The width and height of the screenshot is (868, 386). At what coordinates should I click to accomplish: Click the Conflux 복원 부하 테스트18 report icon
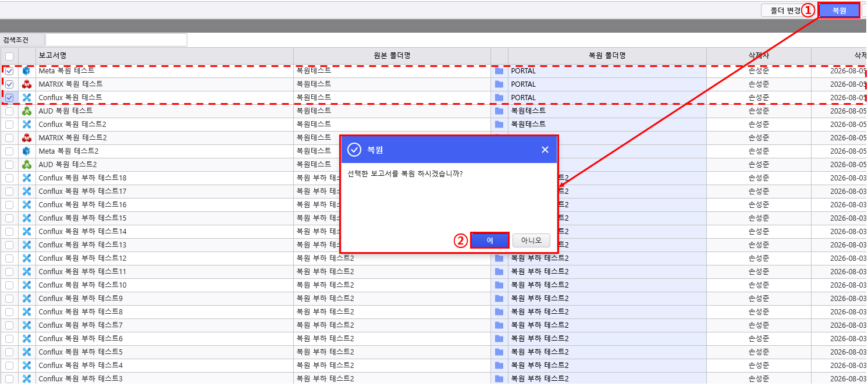click(26, 178)
